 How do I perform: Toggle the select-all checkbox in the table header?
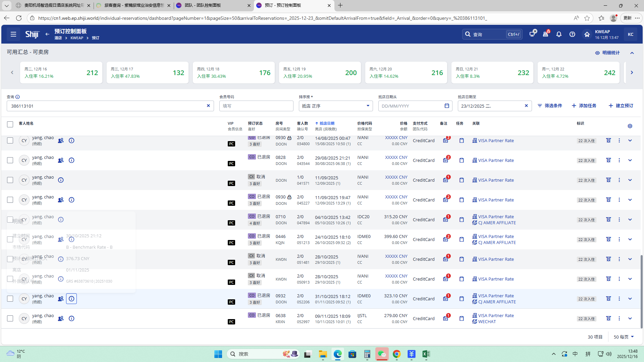tap(10, 124)
